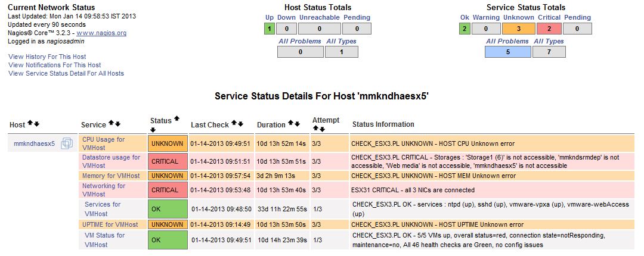Sort Status column ascending with up arrow
This screenshot has width=644, height=256.
177,120
